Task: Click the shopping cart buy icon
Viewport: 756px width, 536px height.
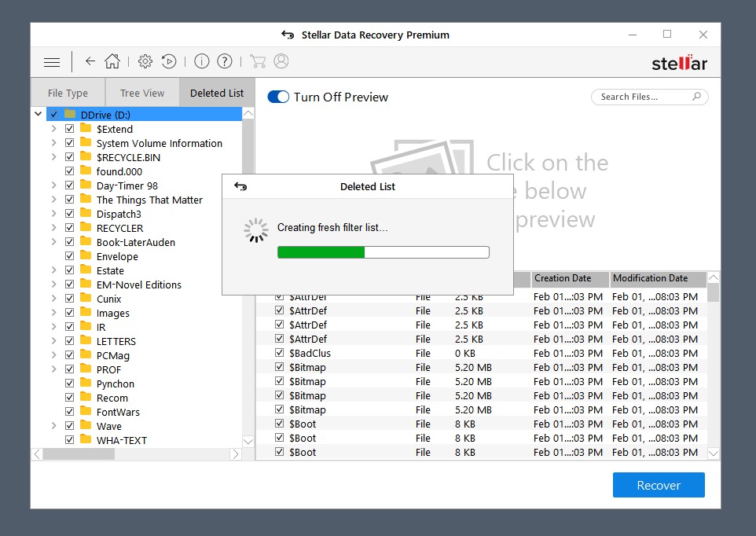Action: coord(258,61)
